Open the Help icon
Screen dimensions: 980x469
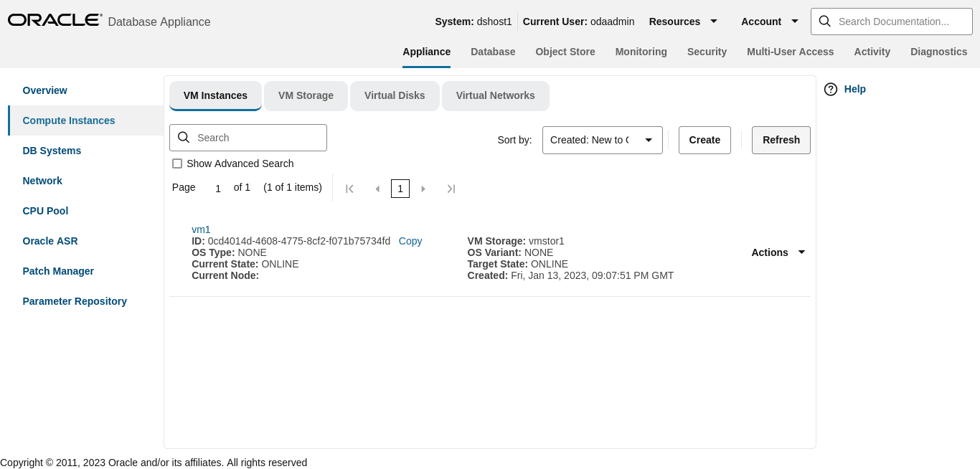tap(831, 89)
